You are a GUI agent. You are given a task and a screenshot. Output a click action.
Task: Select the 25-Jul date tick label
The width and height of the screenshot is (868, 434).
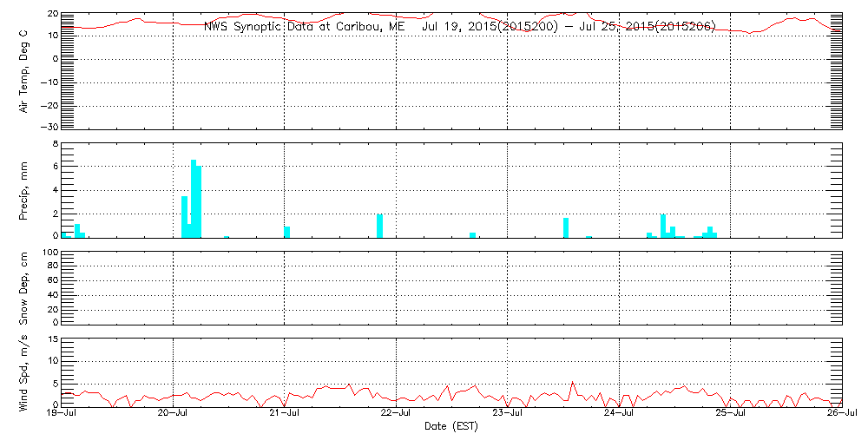tap(730, 415)
